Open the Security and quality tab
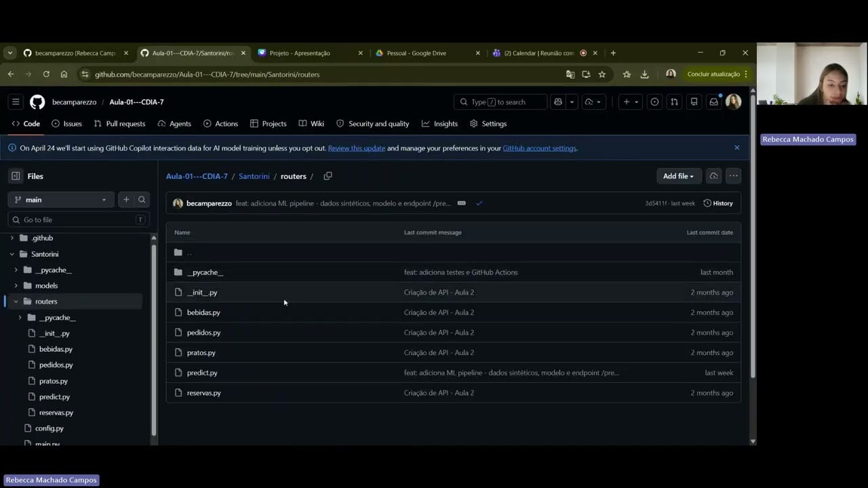This screenshot has width=868, height=488. pos(373,123)
